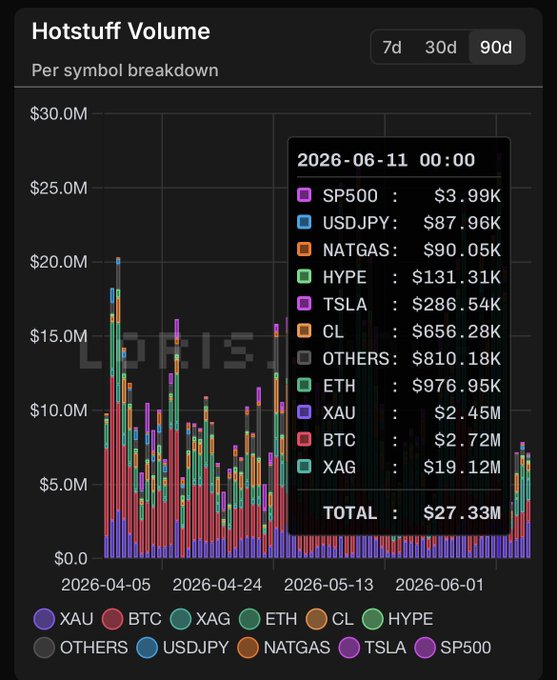
Task: Click the 2026-06-01 x-axis date
Action: pyautogui.click(x=439, y=585)
